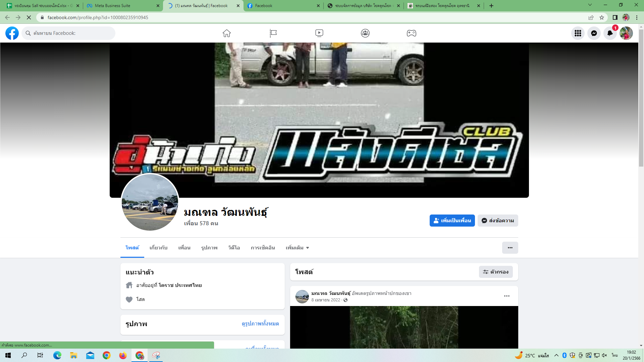This screenshot has height=362, width=644.
Task: Open the post's three-dot menu
Action: [506, 296]
